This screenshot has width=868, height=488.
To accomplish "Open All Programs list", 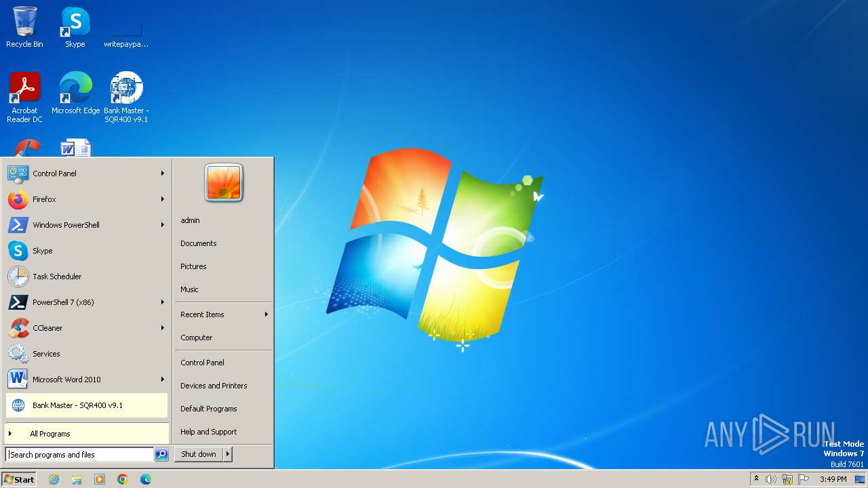I will (x=87, y=434).
